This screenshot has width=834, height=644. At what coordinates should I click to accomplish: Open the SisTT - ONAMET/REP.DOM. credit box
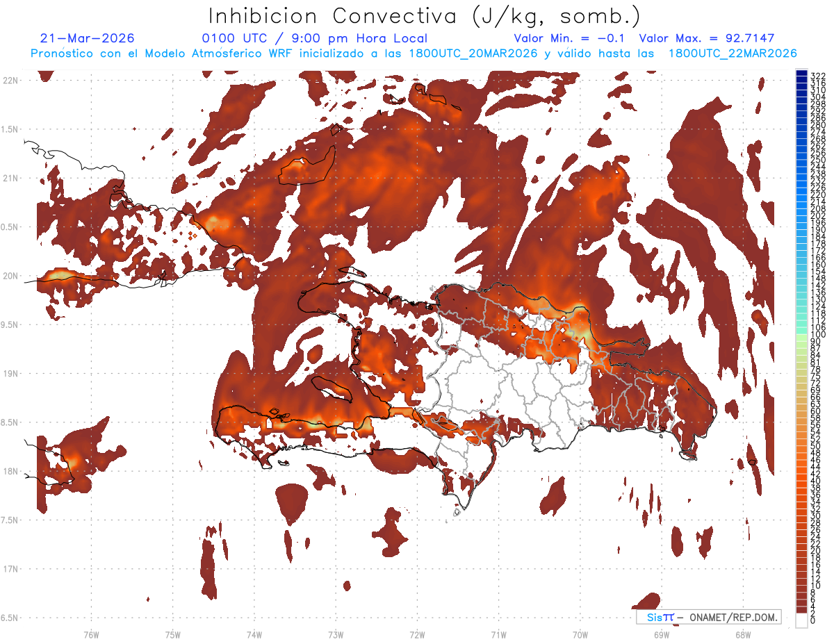708,617
